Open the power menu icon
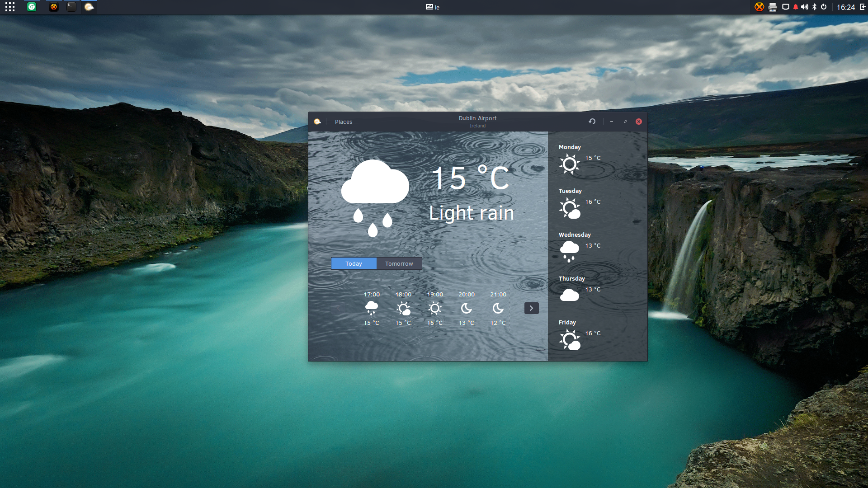The width and height of the screenshot is (868, 488). click(x=824, y=7)
